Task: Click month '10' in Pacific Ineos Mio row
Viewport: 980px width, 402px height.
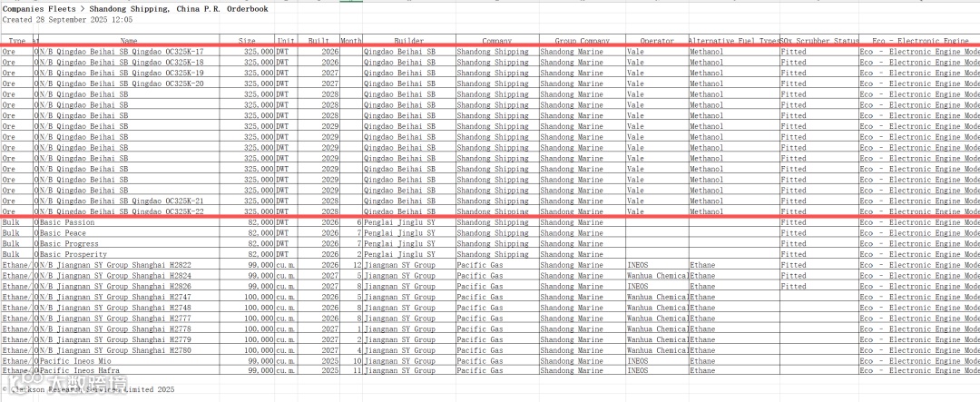Action: tap(351, 361)
